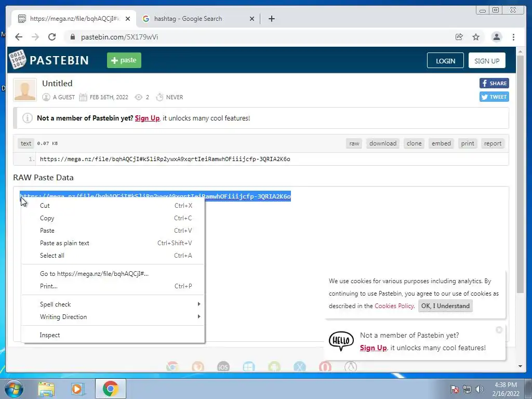The height and width of the screenshot is (399, 532).
Task: Choose Copy from the context menu
Action: pyautogui.click(x=113, y=218)
